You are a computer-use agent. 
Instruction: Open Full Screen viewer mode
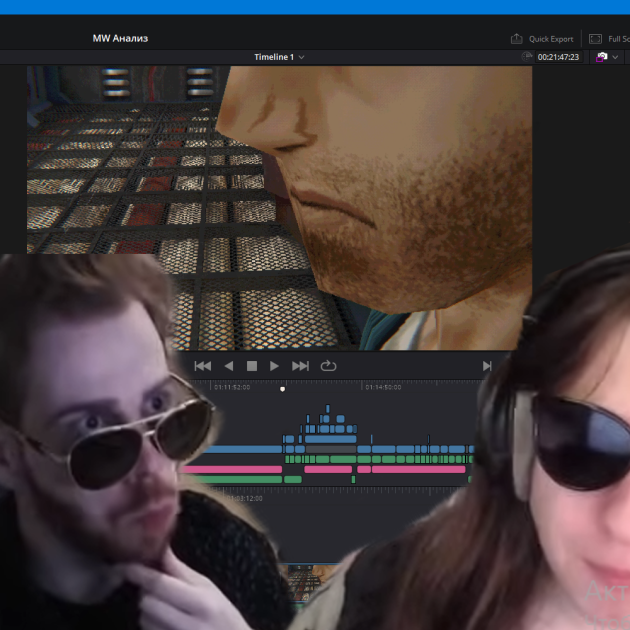609,39
